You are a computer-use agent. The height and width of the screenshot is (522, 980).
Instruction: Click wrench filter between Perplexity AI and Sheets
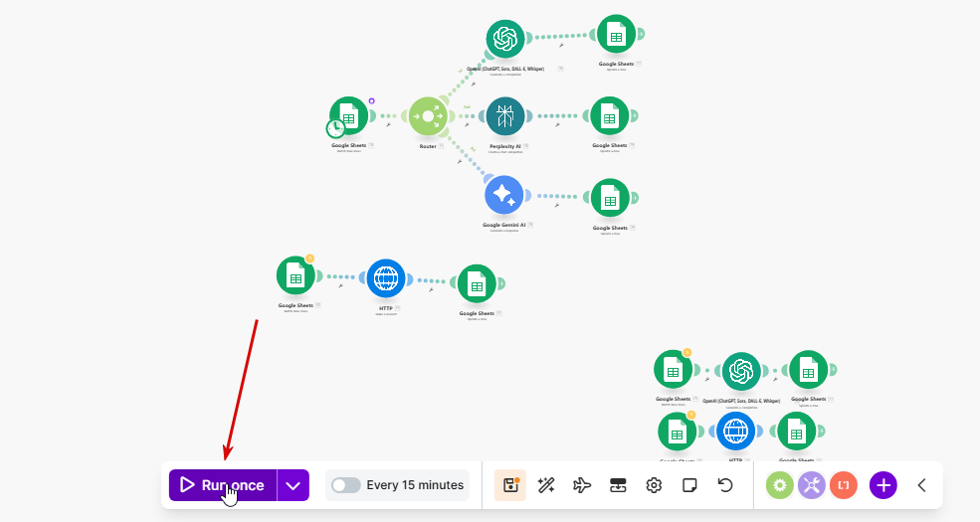tap(557, 124)
